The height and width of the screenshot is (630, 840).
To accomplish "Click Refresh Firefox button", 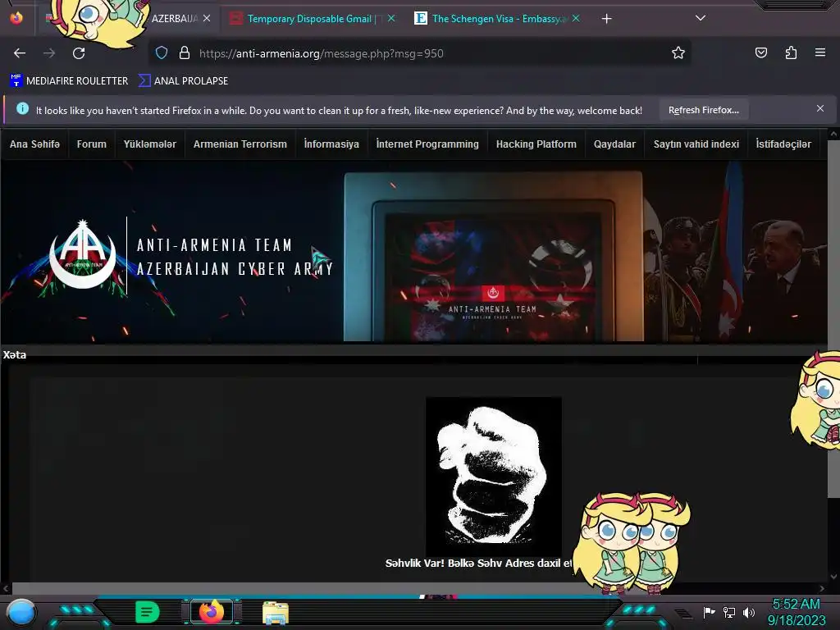I will [703, 111].
